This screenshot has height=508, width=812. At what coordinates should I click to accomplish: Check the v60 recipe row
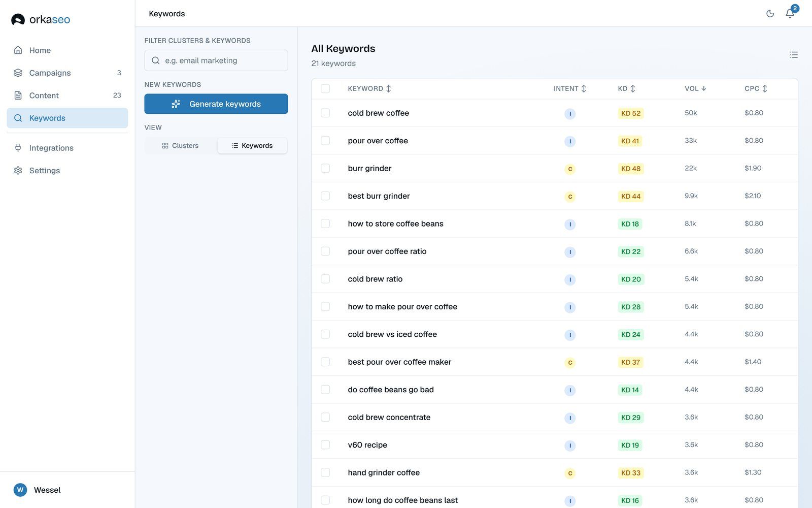click(325, 445)
